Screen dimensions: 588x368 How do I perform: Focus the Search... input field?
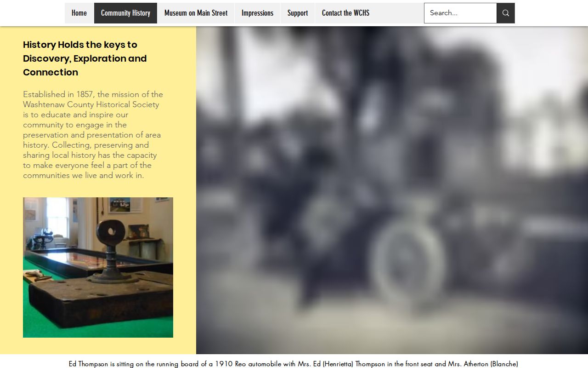coord(460,13)
